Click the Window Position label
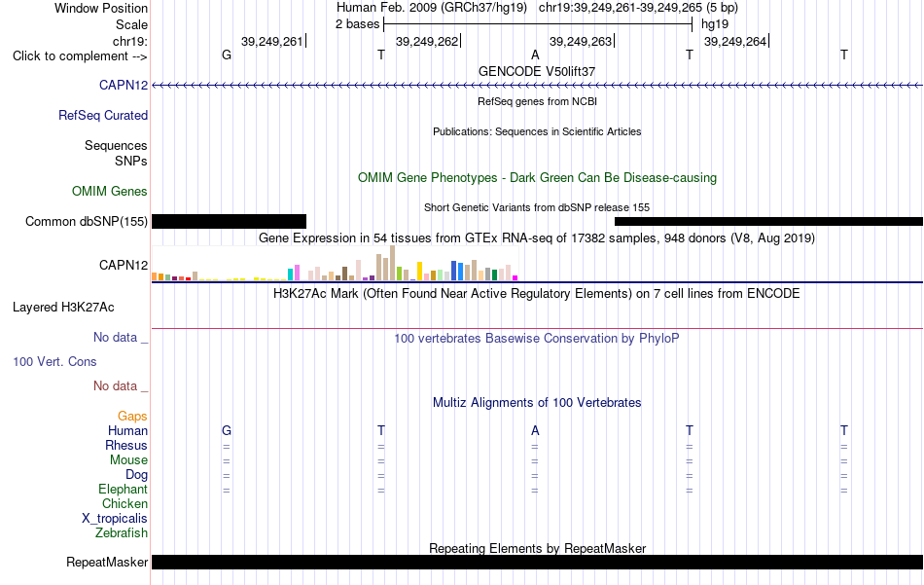Viewport: 924px width, 585px height. tap(101, 8)
